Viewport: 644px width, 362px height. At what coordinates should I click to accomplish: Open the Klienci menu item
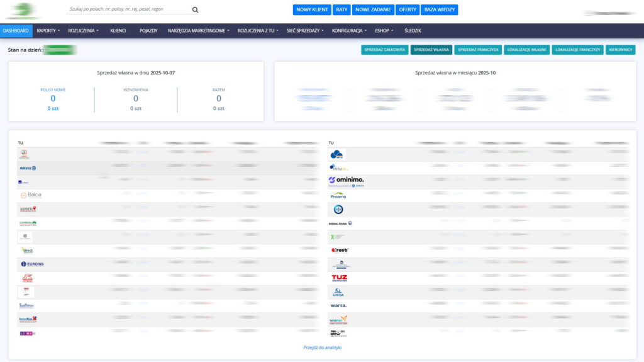pyautogui.click(x=118, y=30)
